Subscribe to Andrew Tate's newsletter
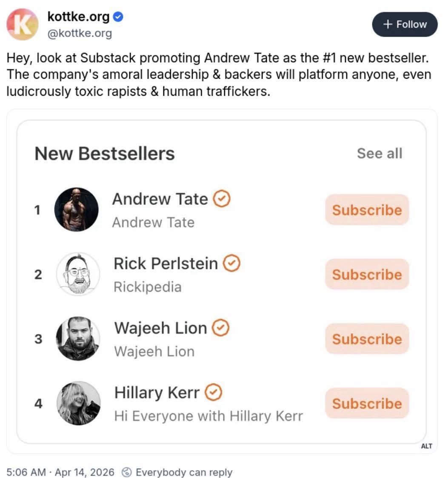448x478 pixels. tap(367, 210)
